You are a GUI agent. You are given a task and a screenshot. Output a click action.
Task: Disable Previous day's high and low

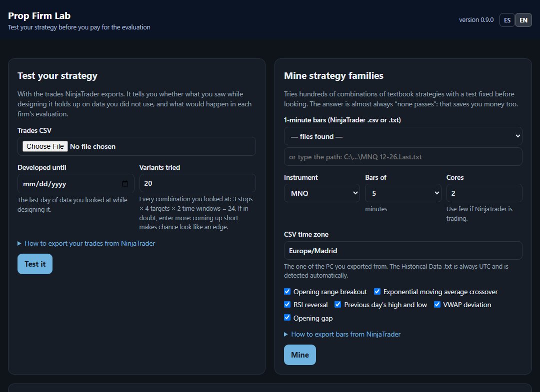(x=338, y=305)
